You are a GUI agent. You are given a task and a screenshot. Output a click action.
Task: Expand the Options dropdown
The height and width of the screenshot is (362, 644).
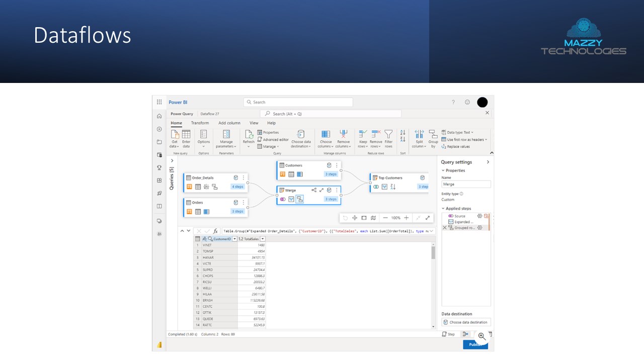point(203,147)
